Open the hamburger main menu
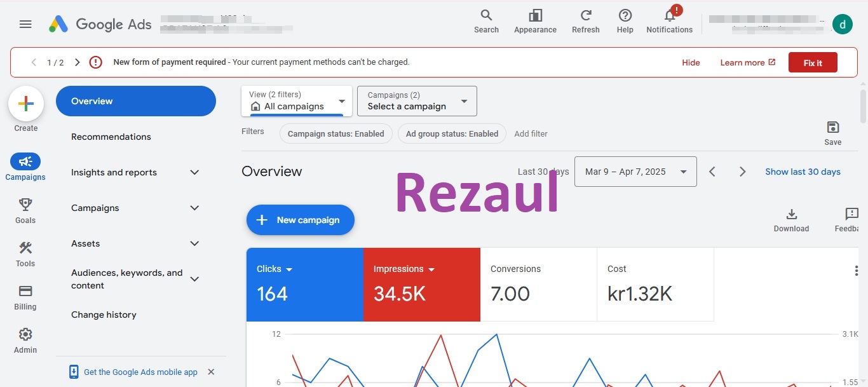 [25, 24]
